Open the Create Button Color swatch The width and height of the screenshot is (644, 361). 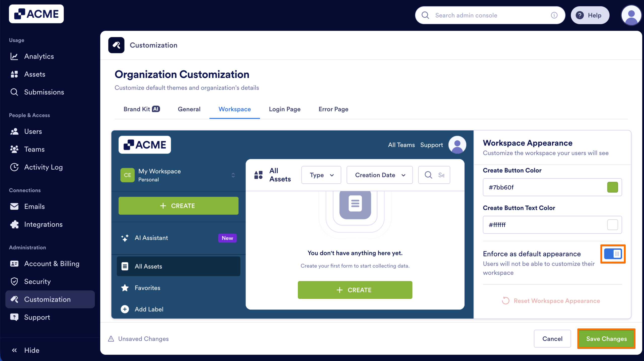click(613, 187)
